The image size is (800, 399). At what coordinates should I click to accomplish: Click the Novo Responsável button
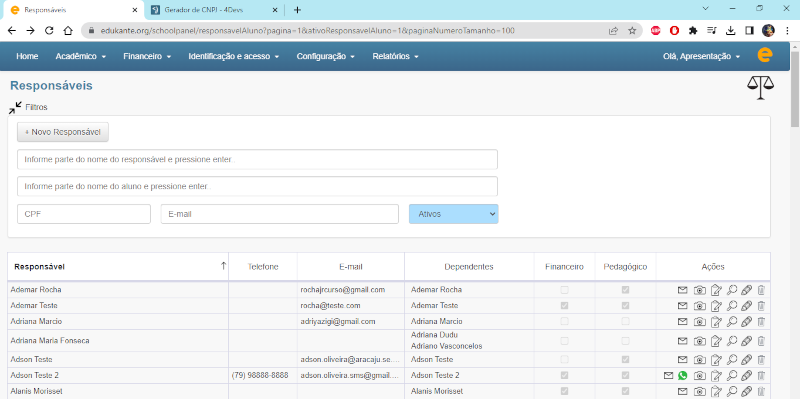click(x=63, y=132)
